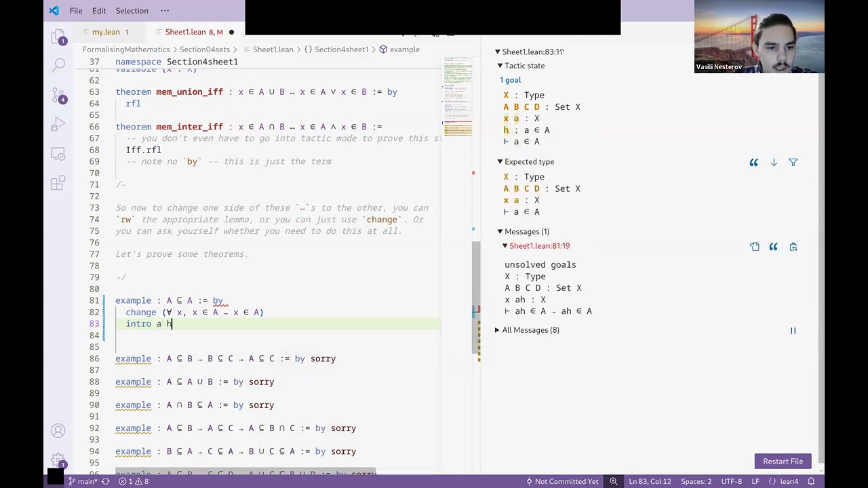Click the mem_inter_iff theorem name
Viewport: 868px width, 488px height.
tap(189, 127)
